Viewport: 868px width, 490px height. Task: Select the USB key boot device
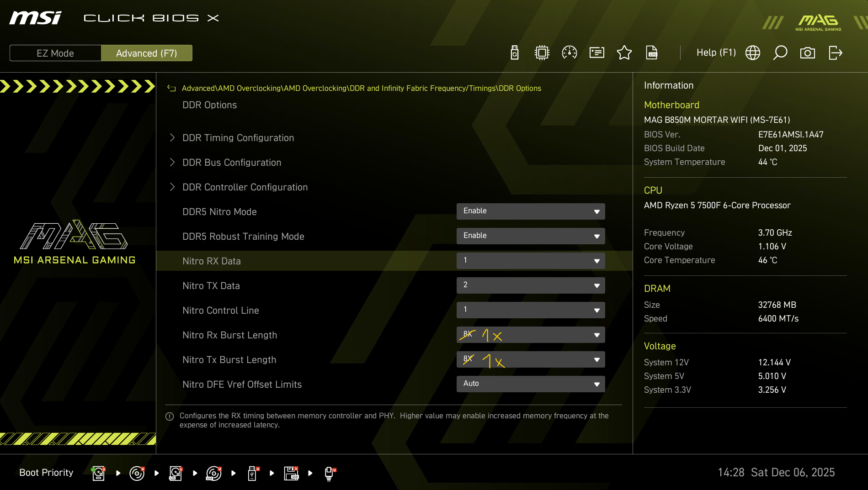pyautogui.click(x=253, y=473)
